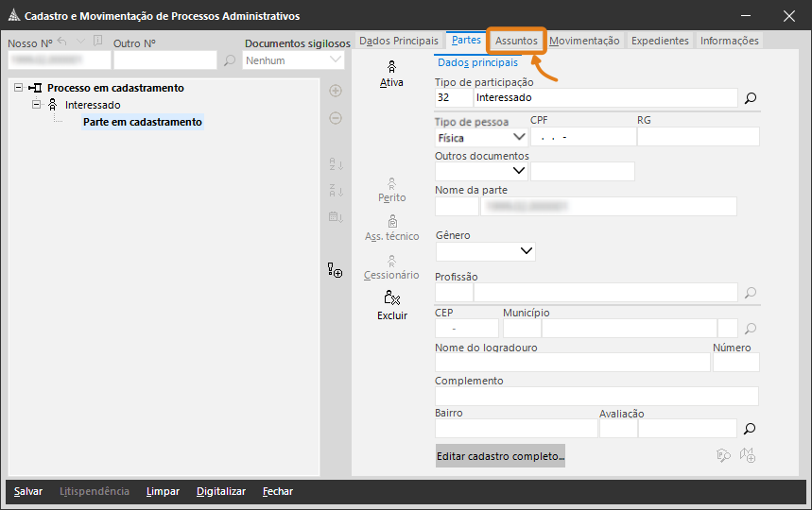The width and height of the screenshot is (812, 510).
Task: Open the Movimentação tab
Action: pos(584,41)
